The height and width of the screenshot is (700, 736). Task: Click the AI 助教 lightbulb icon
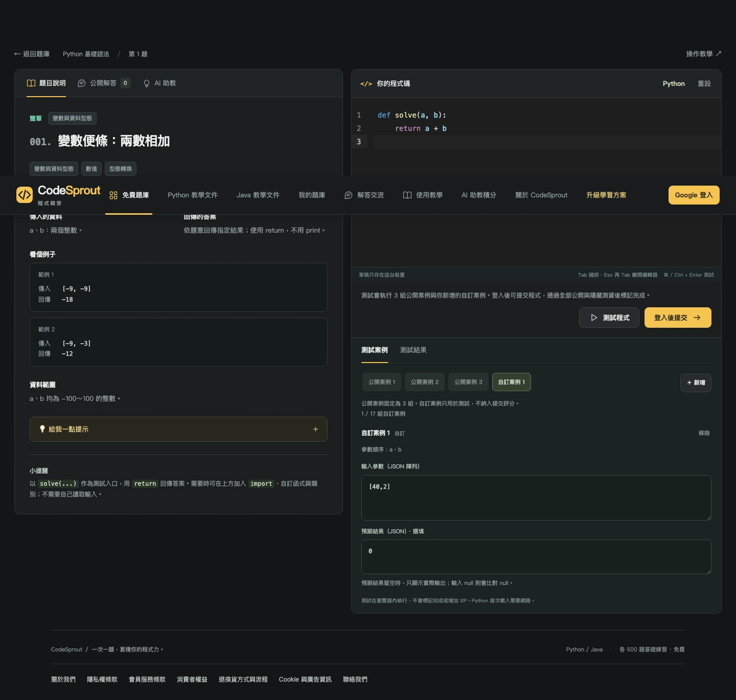(x=147, y=83)
